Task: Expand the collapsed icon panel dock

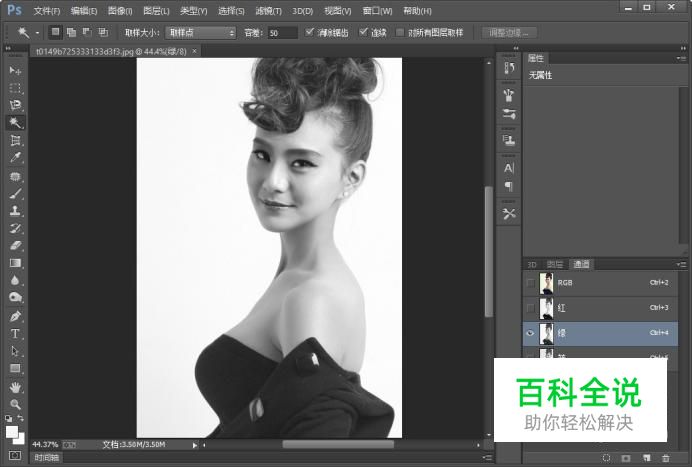Action: pyautogui.click(x=516, y=48)
